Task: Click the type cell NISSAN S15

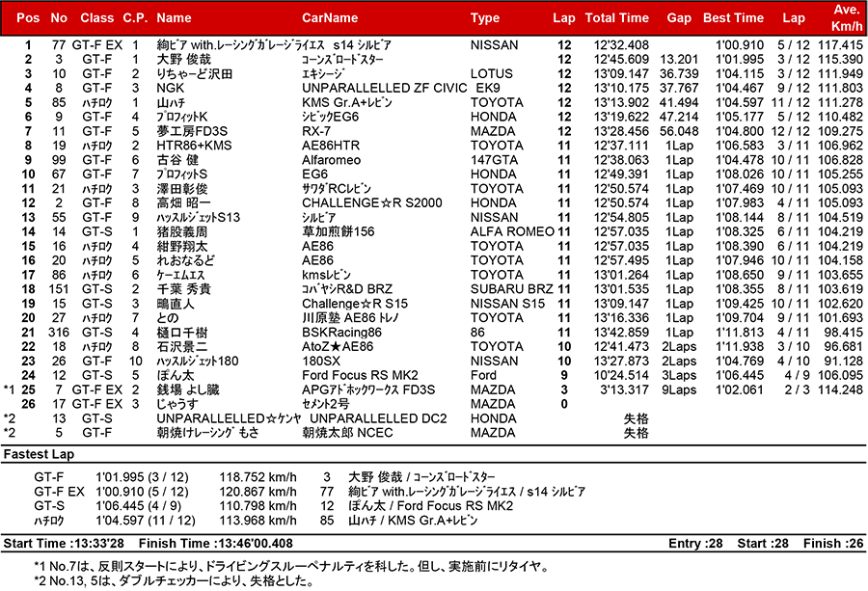Action: pos(507,304)
